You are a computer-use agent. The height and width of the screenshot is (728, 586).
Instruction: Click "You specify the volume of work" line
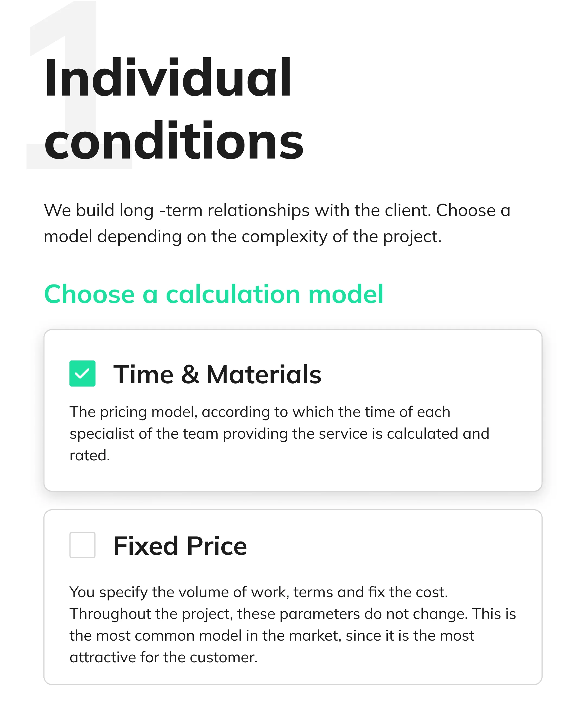click(x=259, y=593)
